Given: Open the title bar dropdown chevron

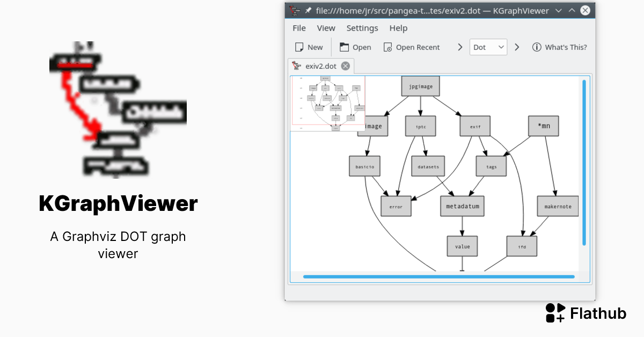Looking at the screenshot, I should click(x=559, y=10).
